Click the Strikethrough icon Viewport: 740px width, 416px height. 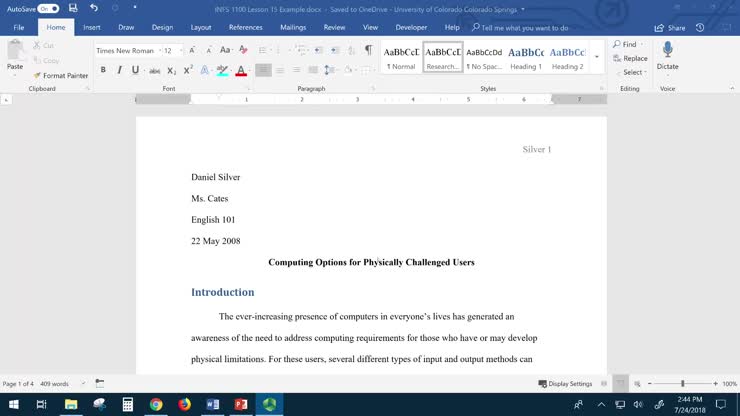click(x=155, y=70)
